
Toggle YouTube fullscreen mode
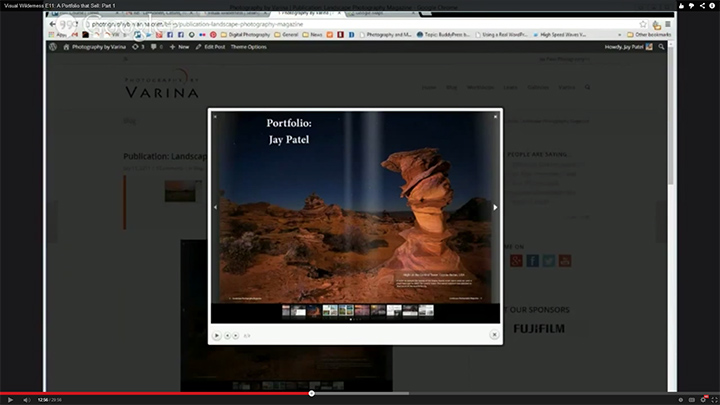click(714, 400)
